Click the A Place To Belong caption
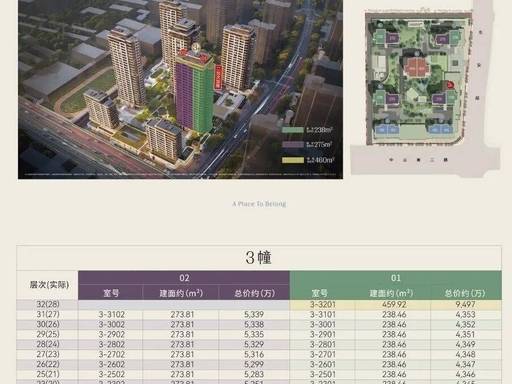512x384 pixels. pos(259,204)
